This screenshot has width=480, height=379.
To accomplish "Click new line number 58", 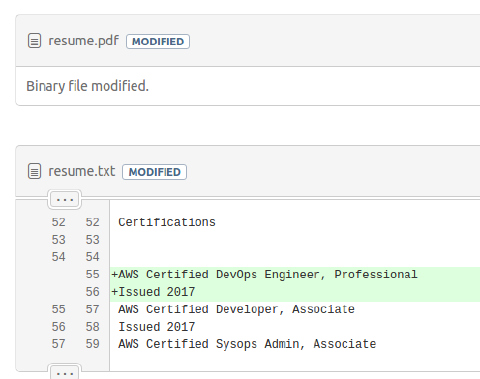I will click(92, 327).
